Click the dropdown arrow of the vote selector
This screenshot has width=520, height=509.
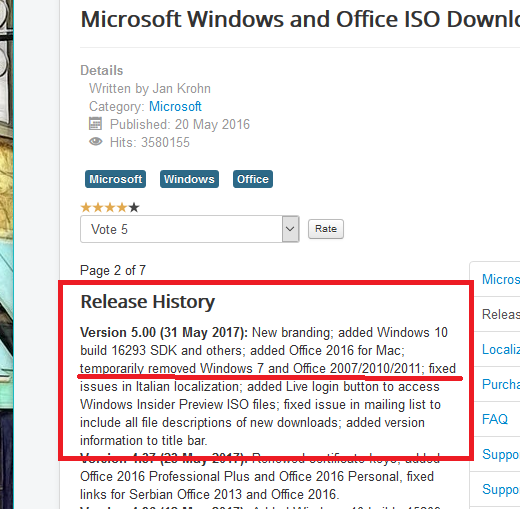tap(290, 229)
